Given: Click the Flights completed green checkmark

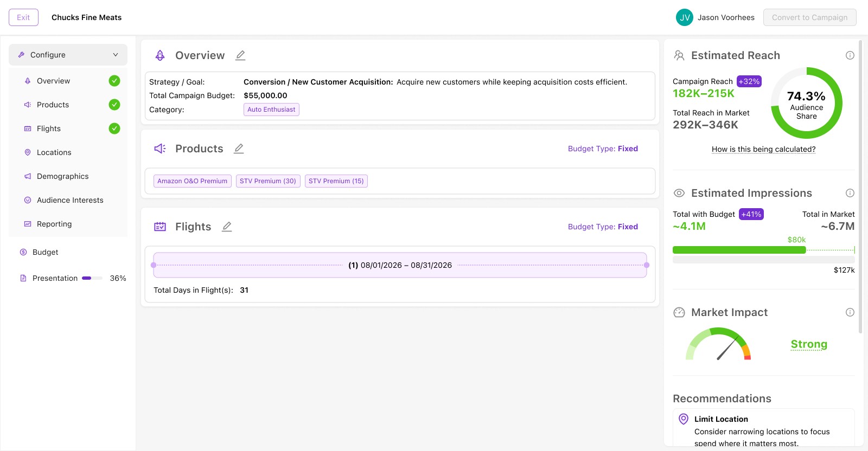Looking at the screenshot, I should coord(114,128).
